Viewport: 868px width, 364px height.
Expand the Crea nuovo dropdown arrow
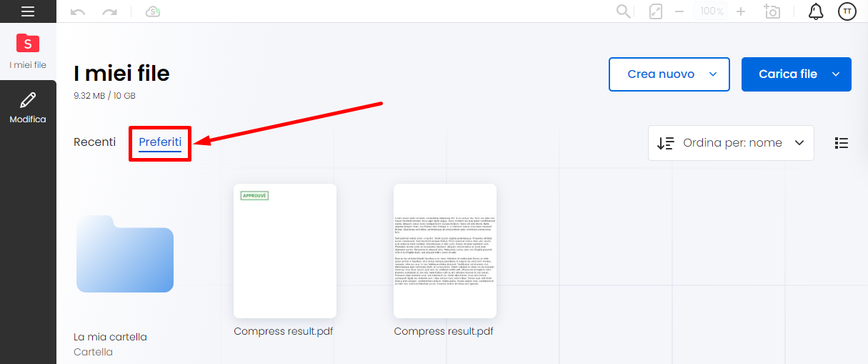pyautogui.click(x=712, y=74)
